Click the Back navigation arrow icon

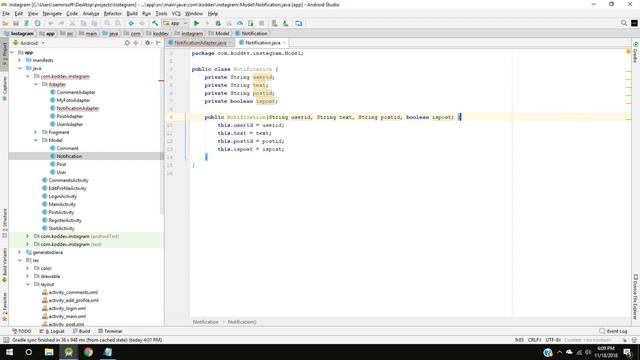pos(131,23)
